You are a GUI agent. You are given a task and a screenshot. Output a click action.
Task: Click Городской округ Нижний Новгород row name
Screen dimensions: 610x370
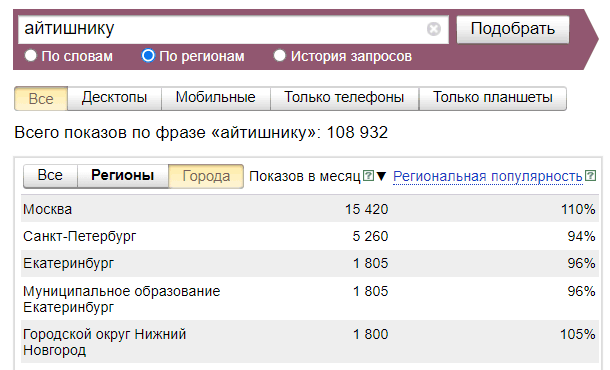click(x=104, y=342)
